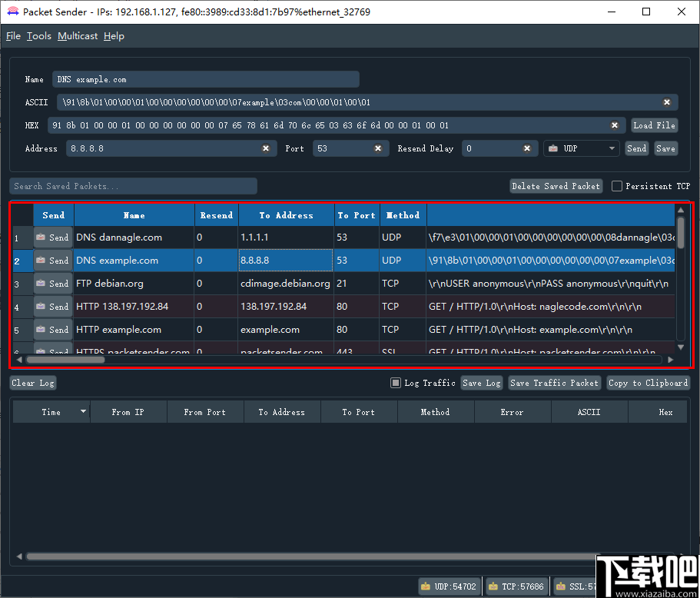
Task: Open the Multicast menu
Action: [77, 35]
